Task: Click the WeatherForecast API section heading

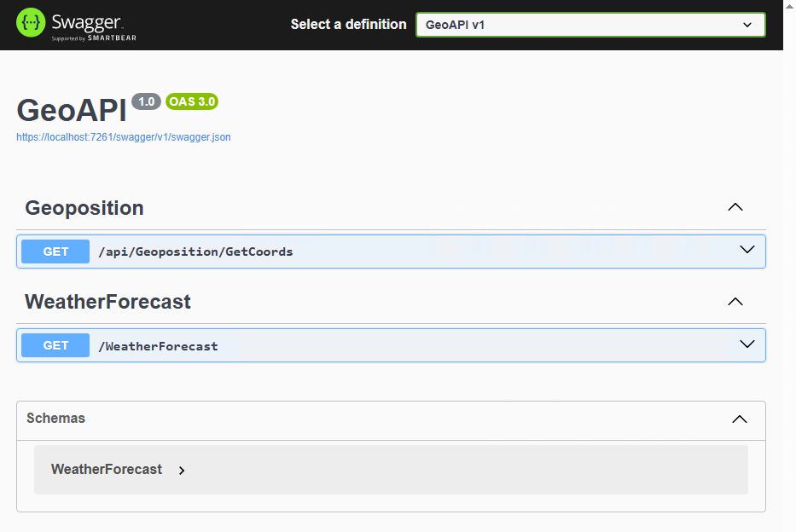Action: pos(107,302)
